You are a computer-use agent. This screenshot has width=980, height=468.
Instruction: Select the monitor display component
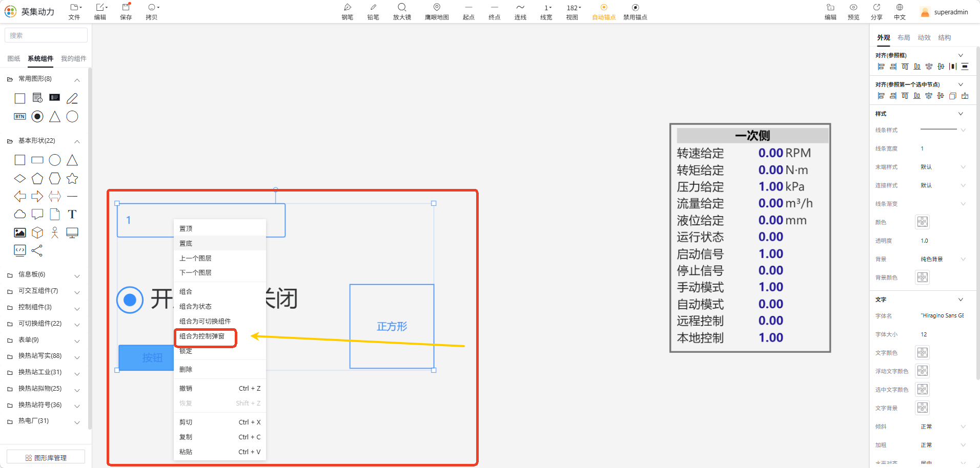coord(72,232)
